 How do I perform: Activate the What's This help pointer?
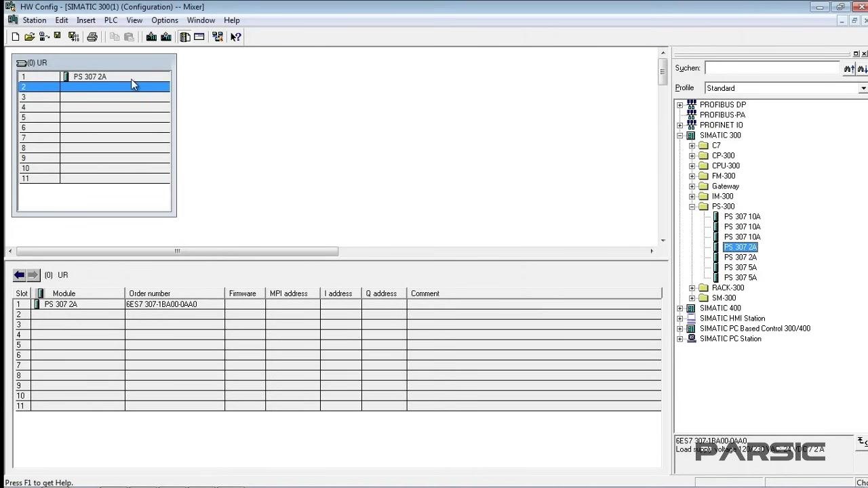click(x=235, y=37)
